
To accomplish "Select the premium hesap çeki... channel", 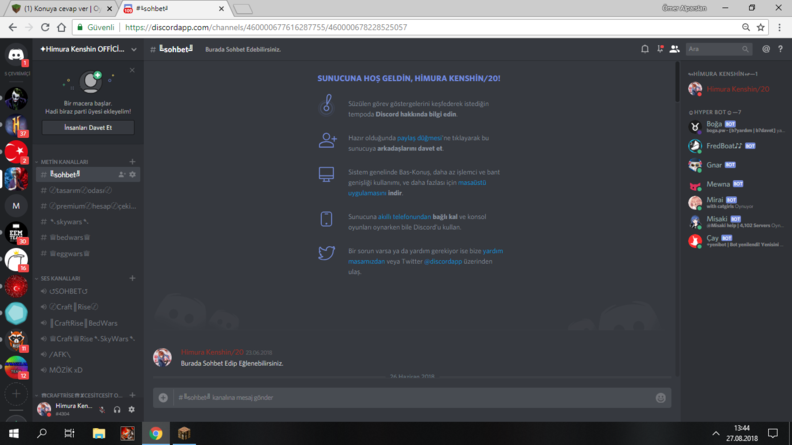I will coord(88,206).
